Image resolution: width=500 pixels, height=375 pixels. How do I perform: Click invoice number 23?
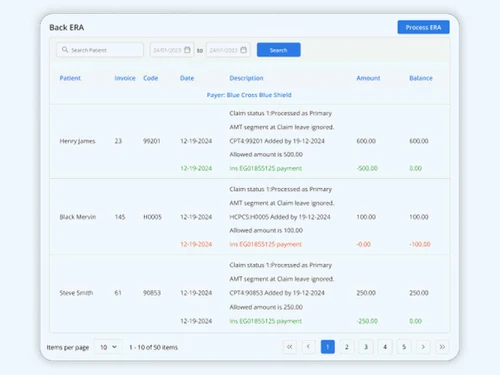[x=118, y=141]
